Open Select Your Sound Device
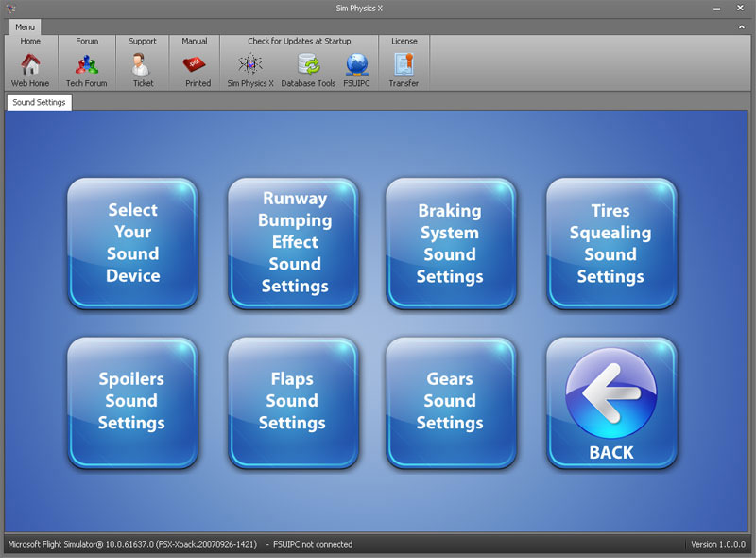This screenshot has height=558, width=756. [132, 243]
